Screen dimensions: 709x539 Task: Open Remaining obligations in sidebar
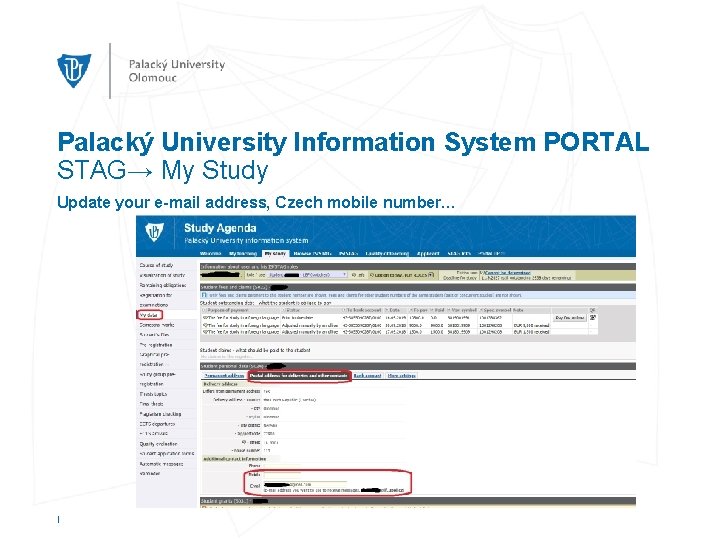pos(163,285)
